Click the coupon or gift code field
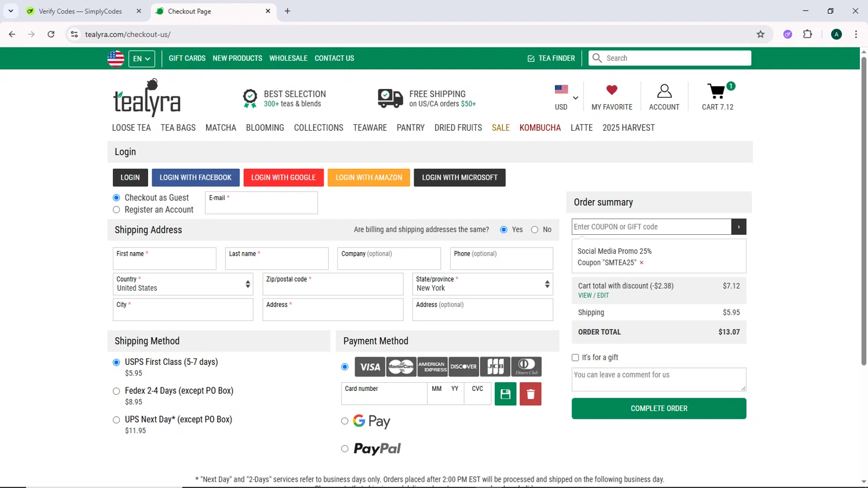This screenshot has width=868, height=488. pos(652,227)
